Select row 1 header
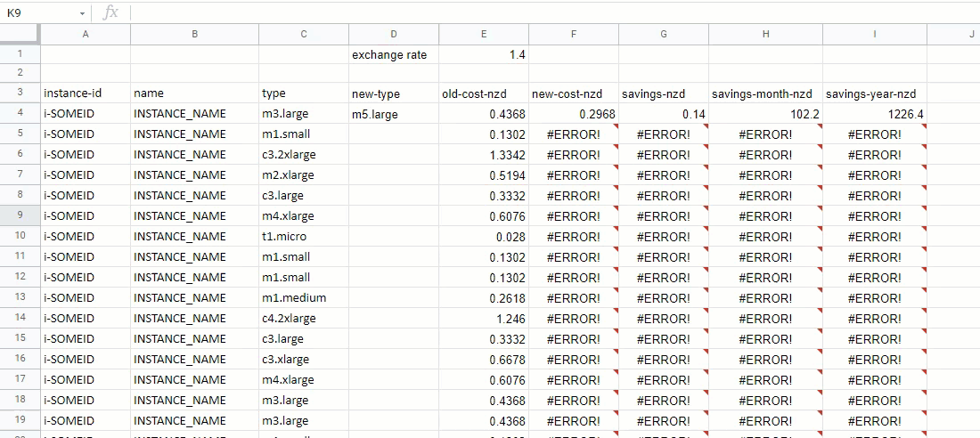Viewport: 980px width, 438px height. tap(20, 54)
